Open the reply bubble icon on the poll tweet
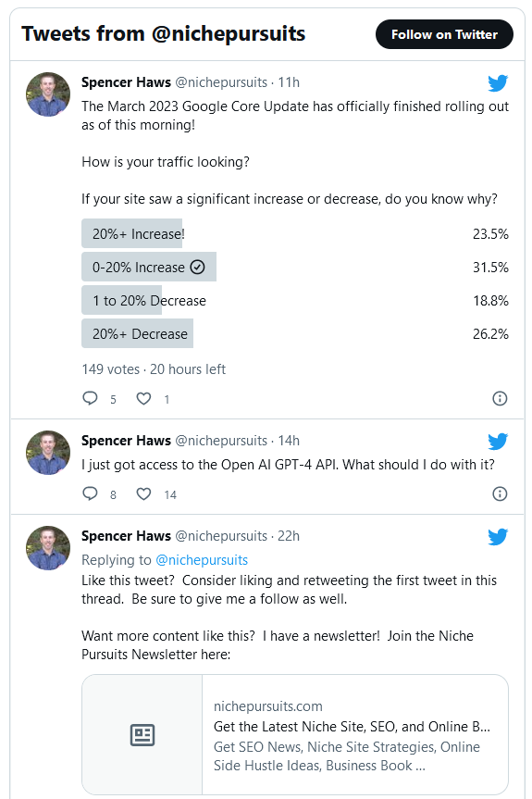Viewport: 532px width, 799px height. pyautogui.click(x=90, y=398)
